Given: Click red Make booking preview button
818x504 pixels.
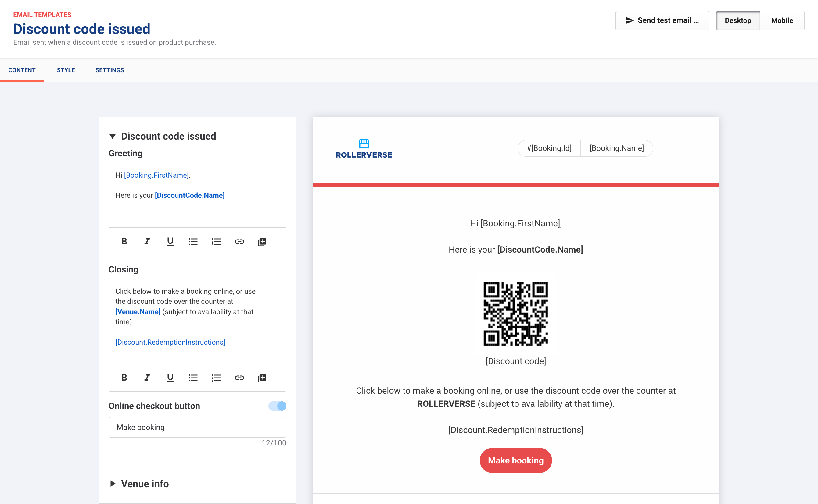Looking at the screenshot, I should point(515,460).
